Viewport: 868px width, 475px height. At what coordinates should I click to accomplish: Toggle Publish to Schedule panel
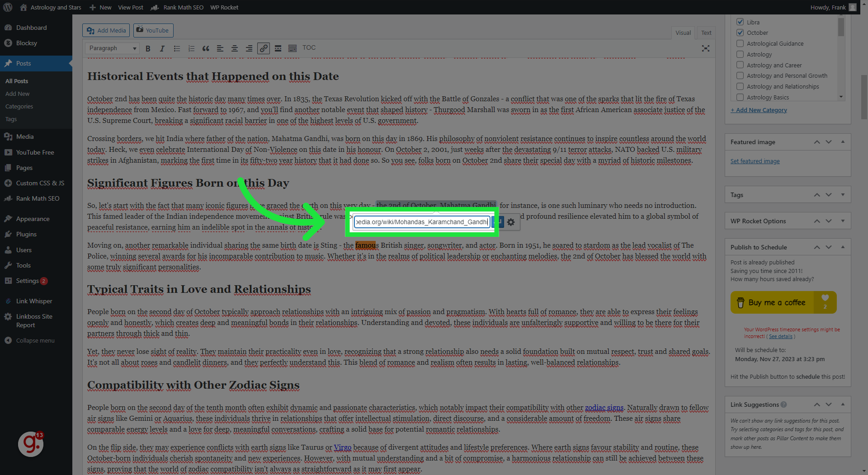843,247
